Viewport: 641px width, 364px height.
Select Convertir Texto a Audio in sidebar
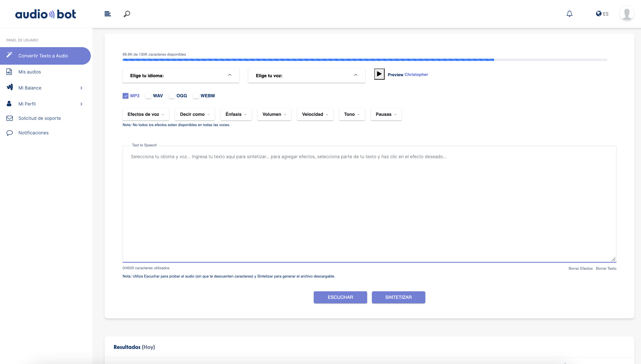[x=43, y=56]
